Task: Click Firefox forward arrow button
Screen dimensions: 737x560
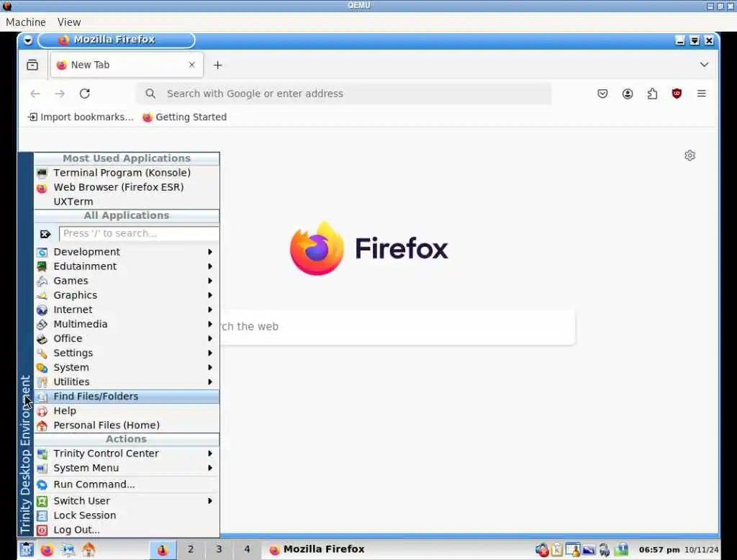Action: tap(60, 94)
